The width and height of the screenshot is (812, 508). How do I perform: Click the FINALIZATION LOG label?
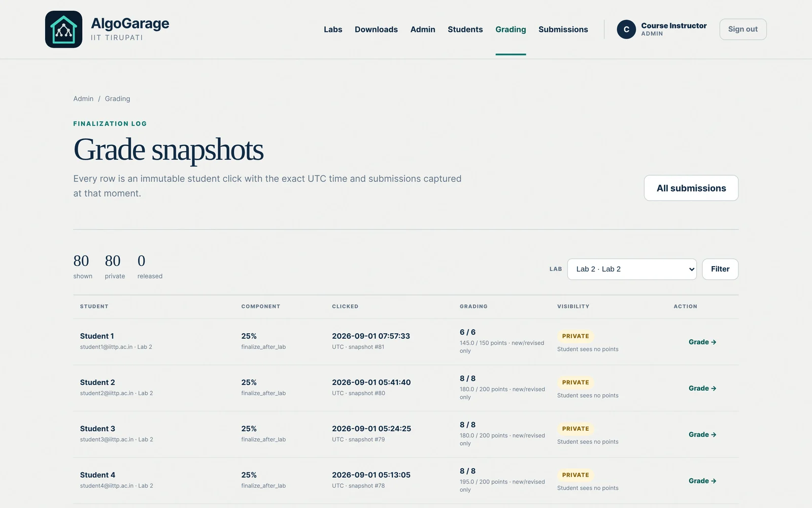[x=110, y=123]
